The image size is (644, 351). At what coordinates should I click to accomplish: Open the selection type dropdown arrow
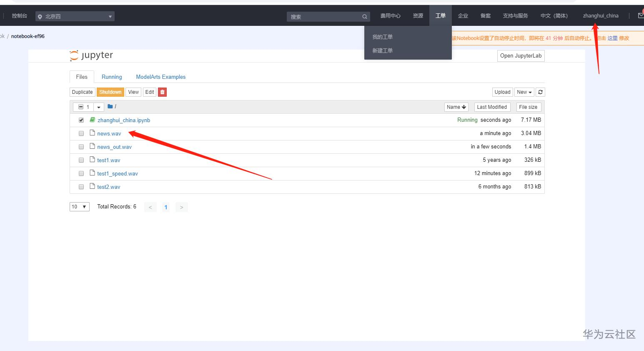coord(99,107)
